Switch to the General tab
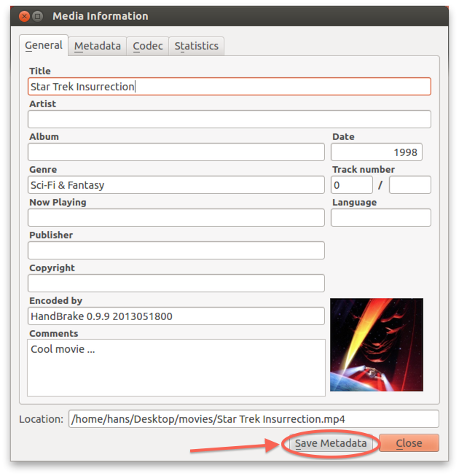 coord(44,45)
